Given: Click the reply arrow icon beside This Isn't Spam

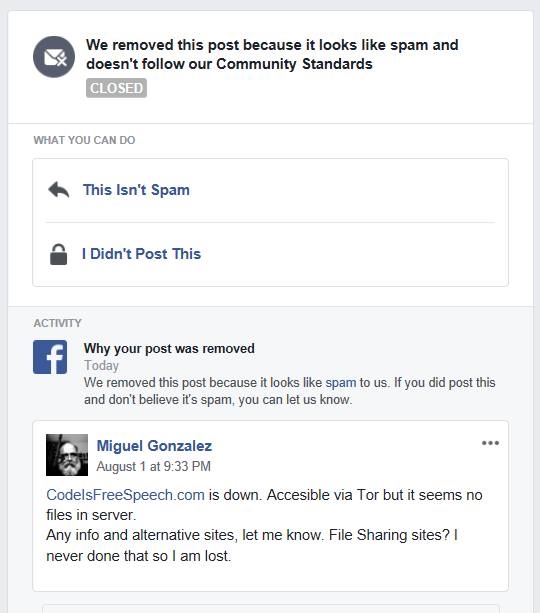Looking at the screenshot, I should 59,190.
